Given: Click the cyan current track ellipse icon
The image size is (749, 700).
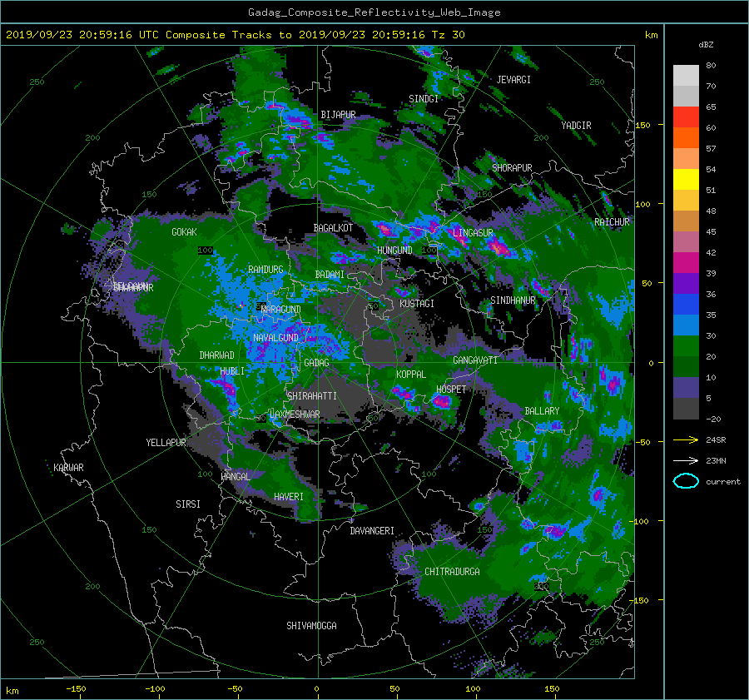Looking at the screenshot, I should (x=686, y=481).
